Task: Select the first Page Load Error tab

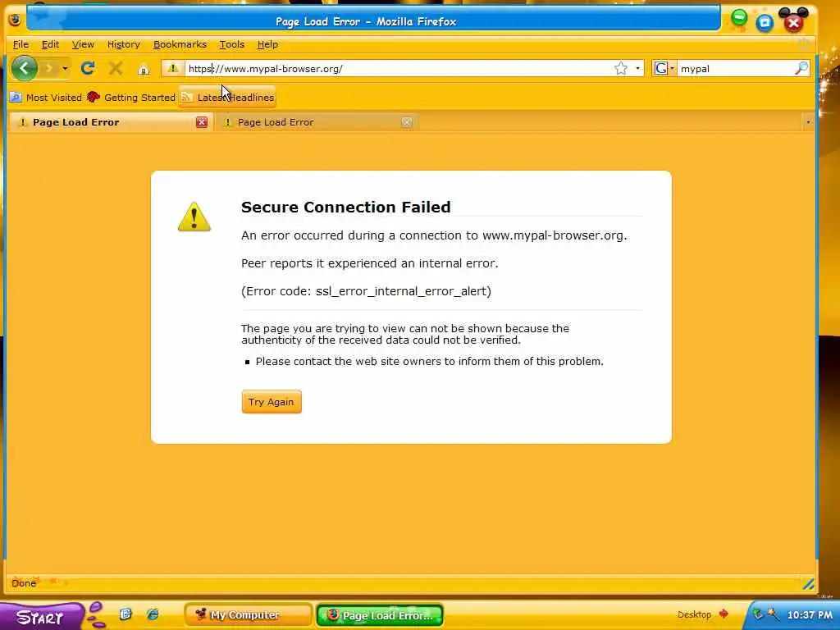Action: [x=110, y=122]
